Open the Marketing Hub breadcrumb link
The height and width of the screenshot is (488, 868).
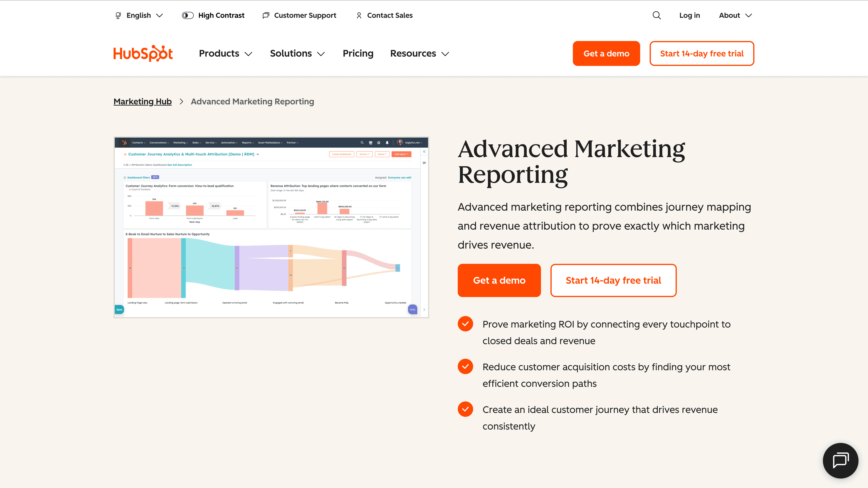pyautogui.click(x=142, y=101)
